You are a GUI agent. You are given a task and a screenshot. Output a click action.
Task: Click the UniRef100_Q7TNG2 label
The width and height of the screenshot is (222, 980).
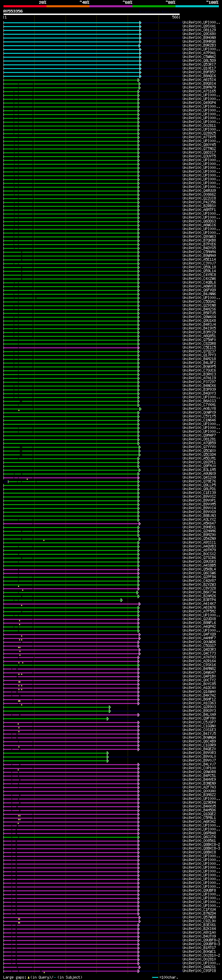coord(199,149)
